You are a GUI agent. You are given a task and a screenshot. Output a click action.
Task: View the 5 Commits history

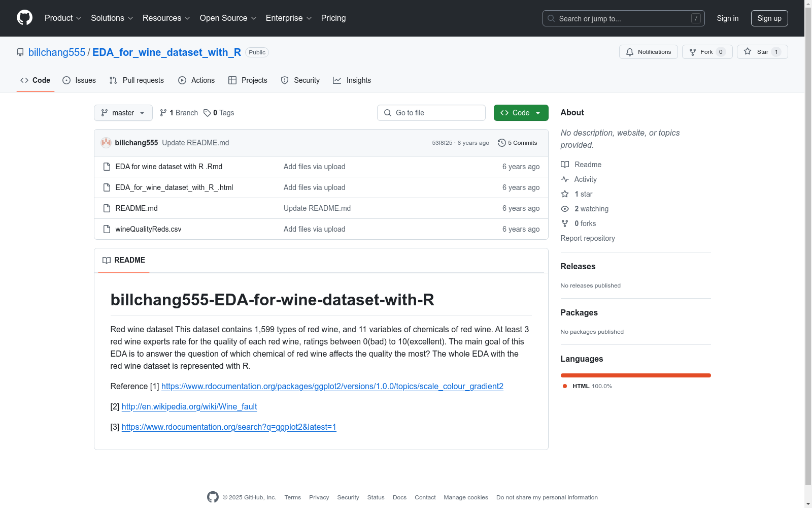(x=518, y=143)
